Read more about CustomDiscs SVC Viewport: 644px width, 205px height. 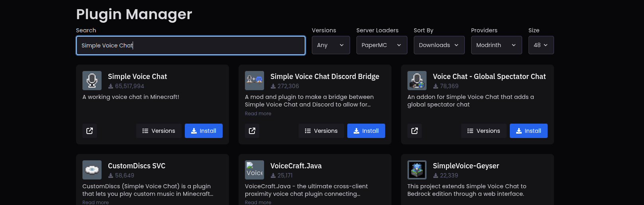click(x=96, y=202)
